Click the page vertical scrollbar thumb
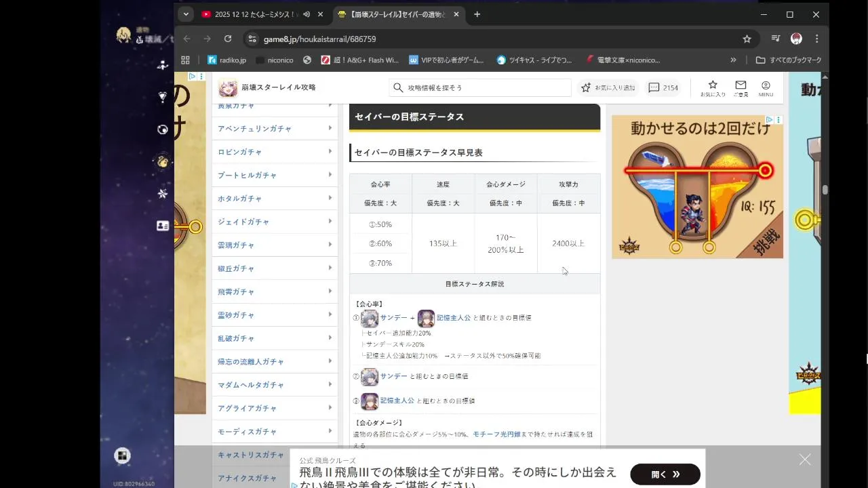 (x=825, y=190)
